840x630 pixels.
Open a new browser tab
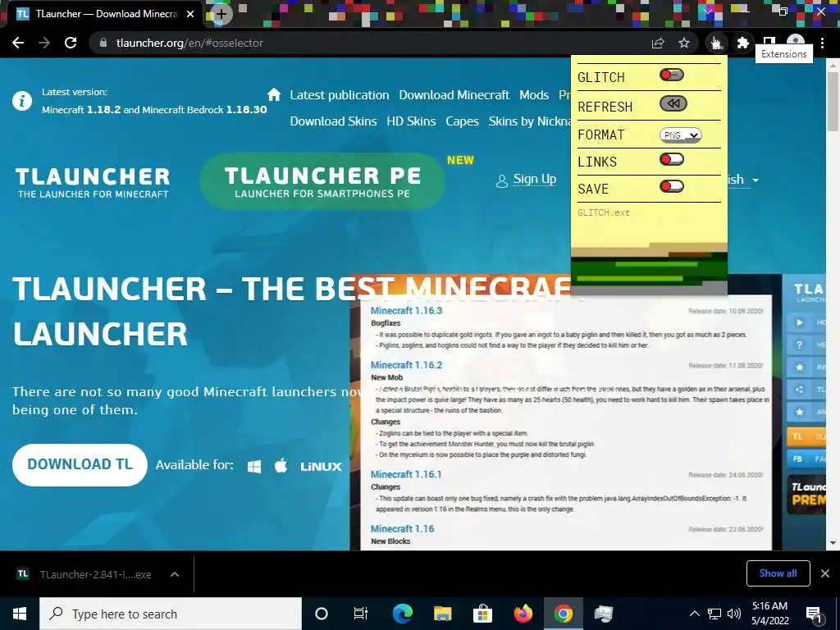pyautogui.click(x=221, y=14)
